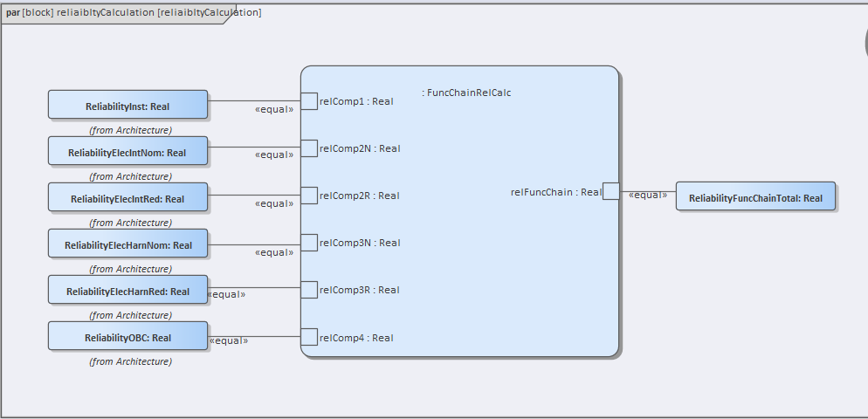Screen dimensions: 868x419
Task: Click the «equal» label on ReliabilityElecIntNom connector
Action: click(274, 155)
